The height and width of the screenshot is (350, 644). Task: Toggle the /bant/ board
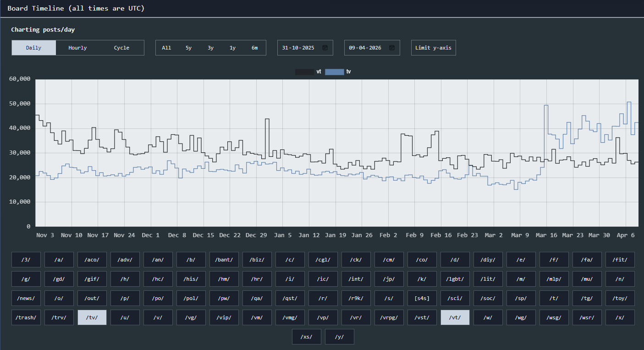point(224,260)
